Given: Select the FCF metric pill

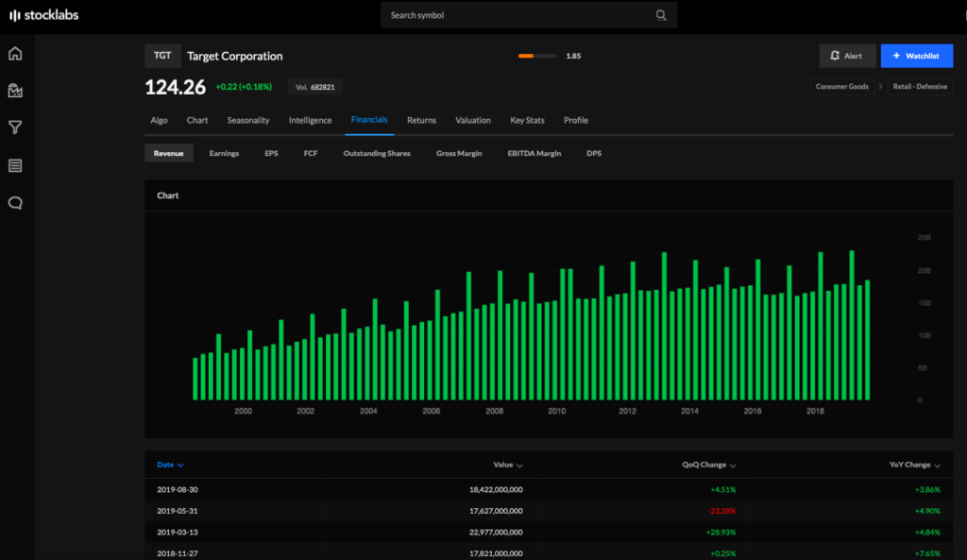Looking at the screenshot, I should 310,153.
